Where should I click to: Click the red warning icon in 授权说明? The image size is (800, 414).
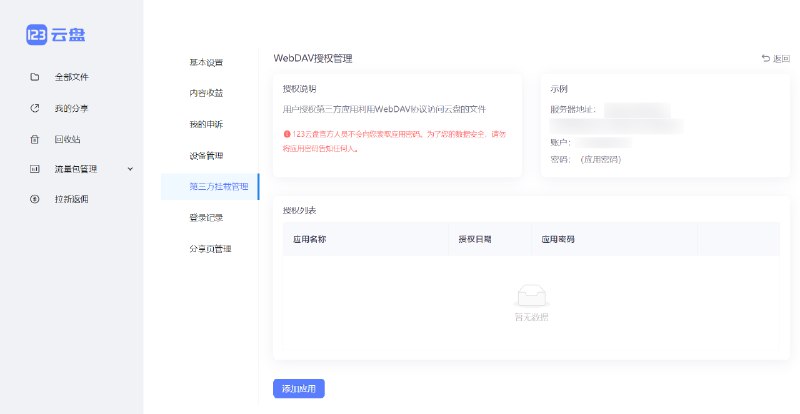(287, 133)
